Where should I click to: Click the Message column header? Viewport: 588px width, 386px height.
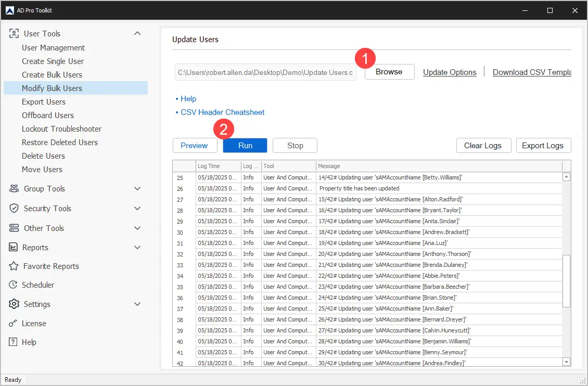(439, 166)
